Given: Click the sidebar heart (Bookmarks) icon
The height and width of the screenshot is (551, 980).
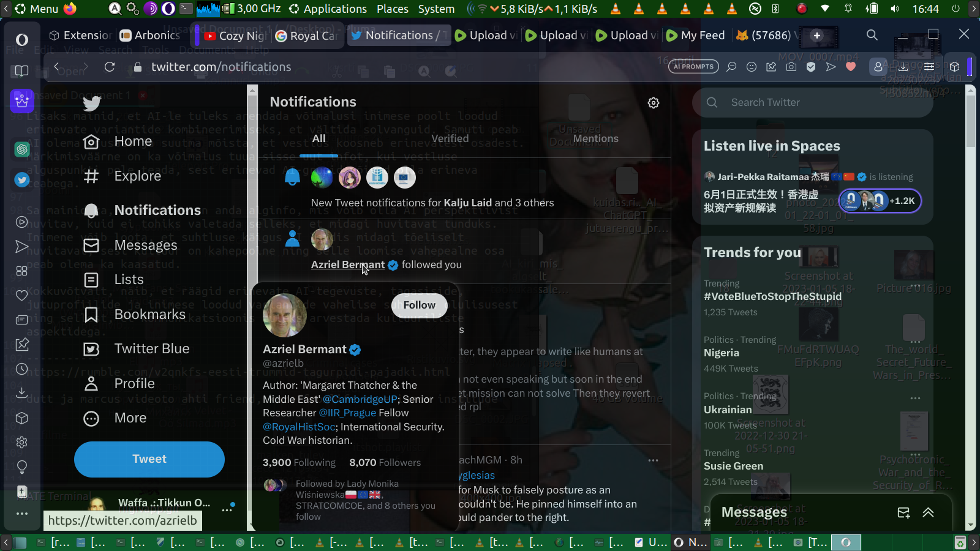Looking at the screenshot, I should (x=22, y=295).
